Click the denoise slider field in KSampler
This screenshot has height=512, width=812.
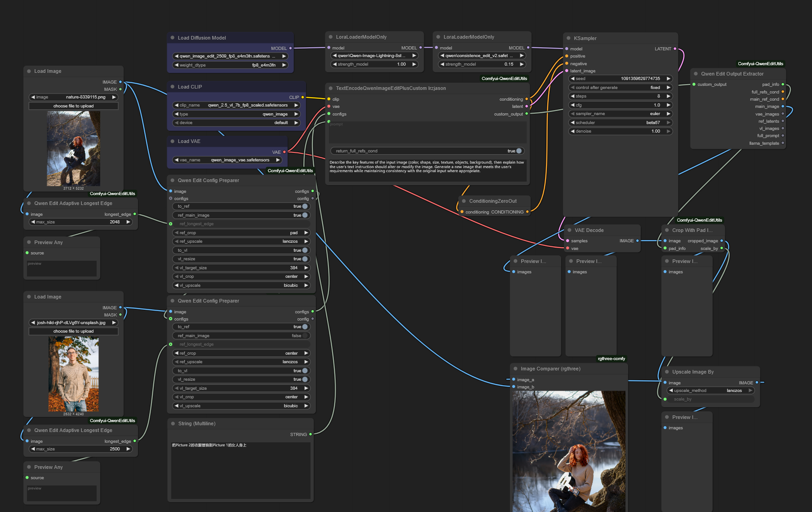click(x=620, y=131)
